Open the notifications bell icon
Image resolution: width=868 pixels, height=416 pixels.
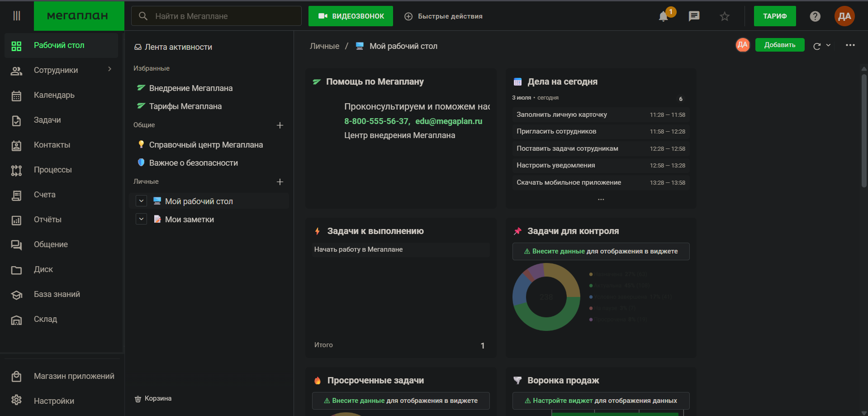(664, 16)
